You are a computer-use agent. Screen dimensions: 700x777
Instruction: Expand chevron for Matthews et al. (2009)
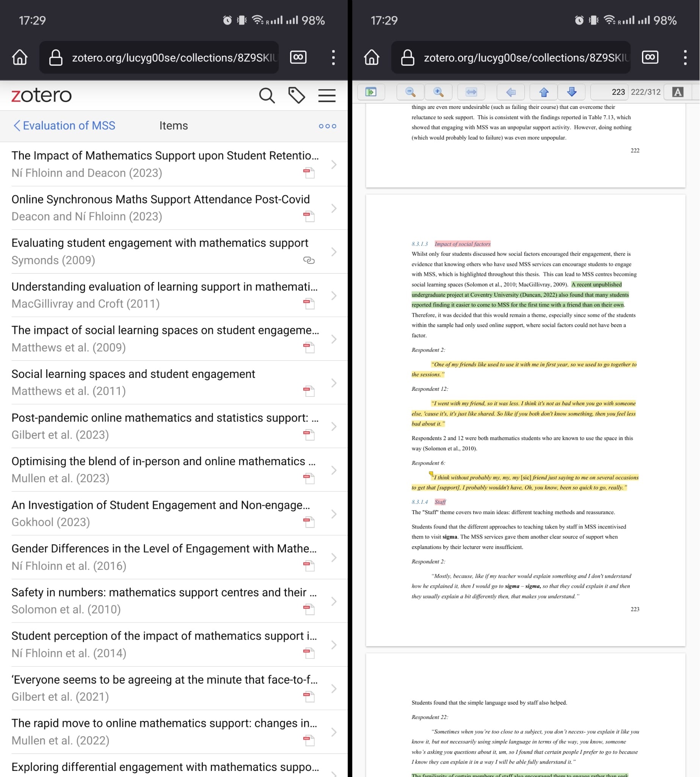tap(333, 339)
